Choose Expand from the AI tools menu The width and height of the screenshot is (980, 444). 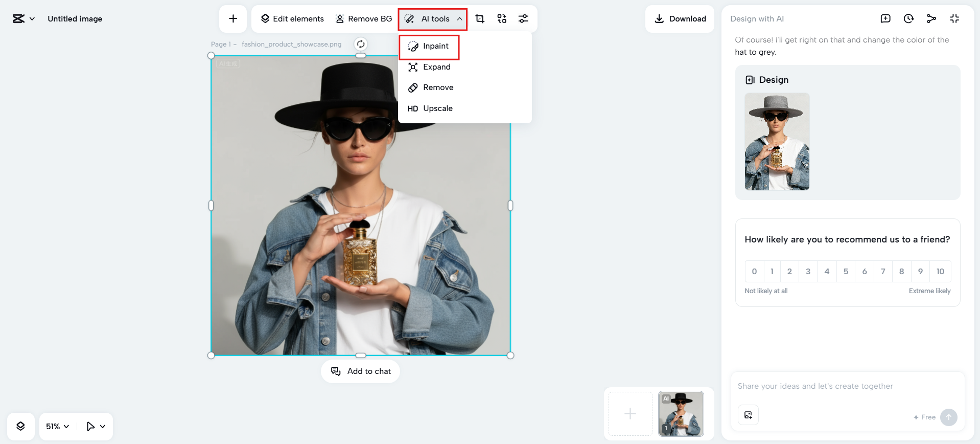436,67
